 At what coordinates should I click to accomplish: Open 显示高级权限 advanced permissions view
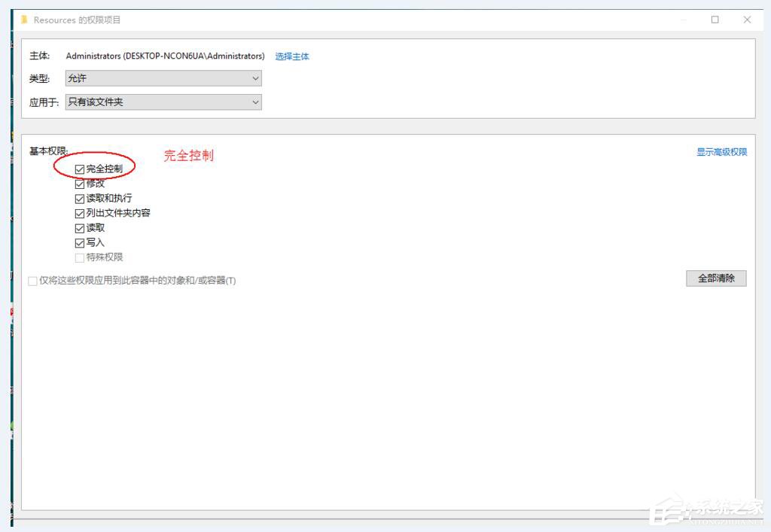[x=721, y=151]
